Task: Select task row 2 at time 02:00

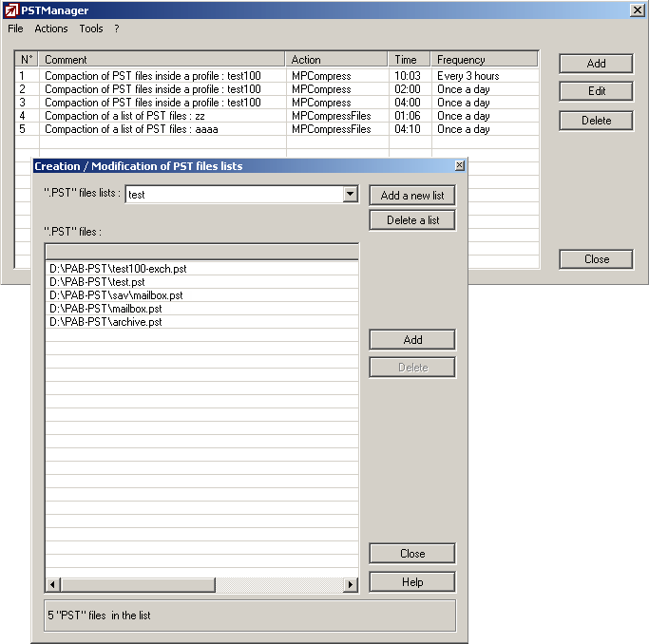Action: (x=277, y=89)
